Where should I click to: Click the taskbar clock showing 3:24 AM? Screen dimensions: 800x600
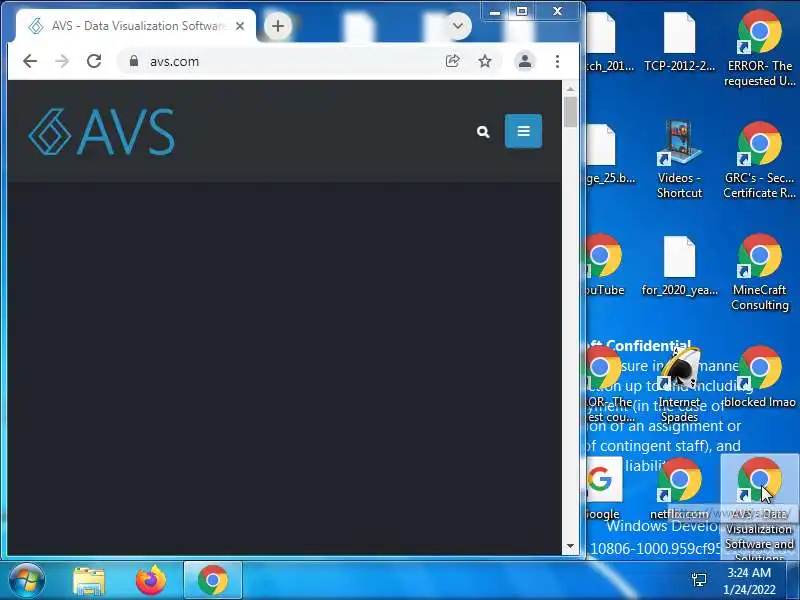[x=748, y=581]
